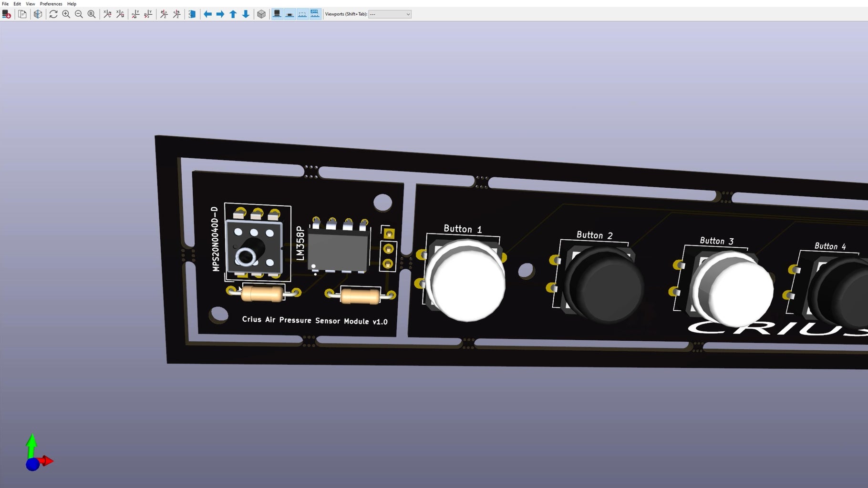868x488 pixels.
Task: Toggle models not in pos file
Action: [x=315, y=14]
